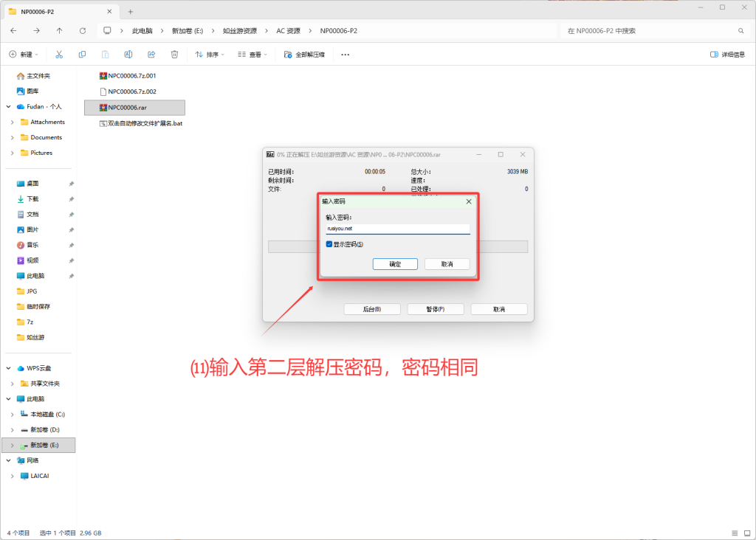Click the Share icon in toolbar

pyautogui.click(x=151, y=55)
